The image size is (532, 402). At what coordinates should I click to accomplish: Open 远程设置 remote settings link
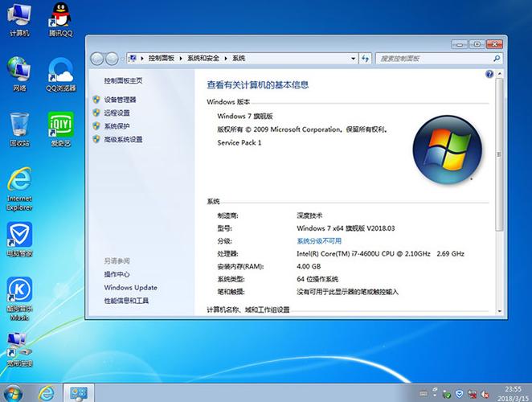[117, 113]
